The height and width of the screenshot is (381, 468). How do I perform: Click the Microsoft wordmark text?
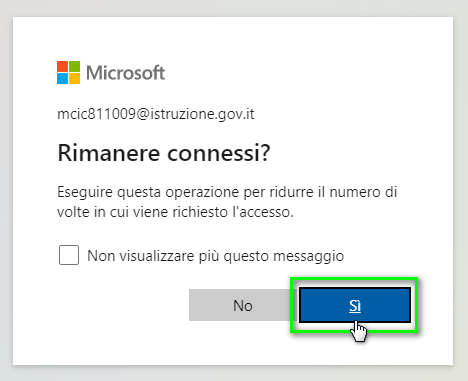(126, 72)
